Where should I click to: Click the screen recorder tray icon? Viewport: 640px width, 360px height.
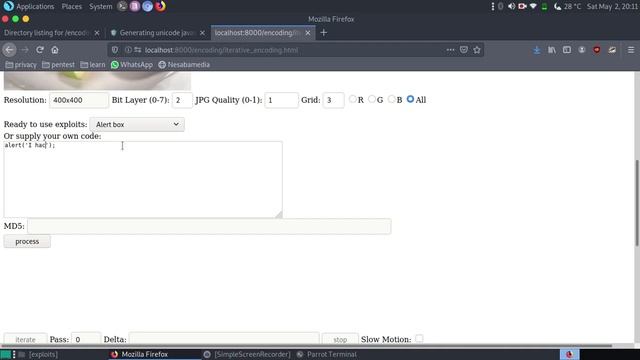tap(522, 6)
